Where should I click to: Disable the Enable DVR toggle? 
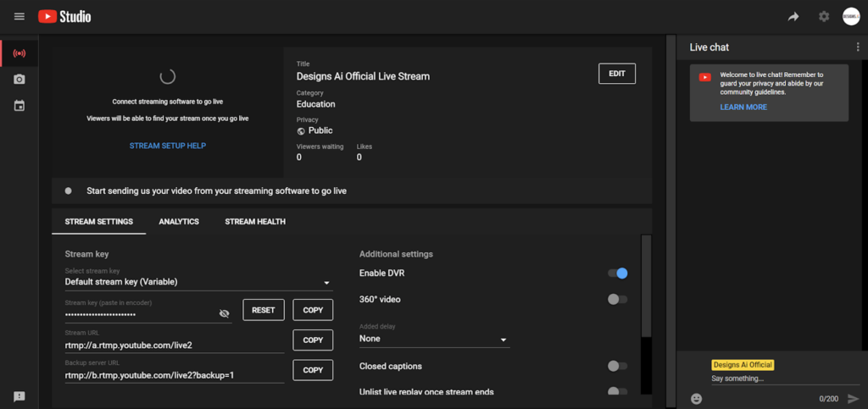point(618,274)
